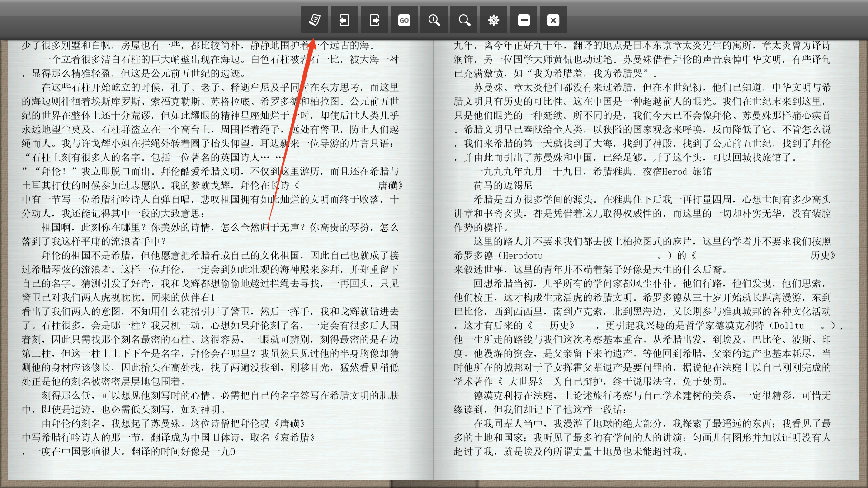This screenshot has width=868, height=488.
Task: Click the last line of the right page
Action: pyautogui.click(x=570, y=451)
